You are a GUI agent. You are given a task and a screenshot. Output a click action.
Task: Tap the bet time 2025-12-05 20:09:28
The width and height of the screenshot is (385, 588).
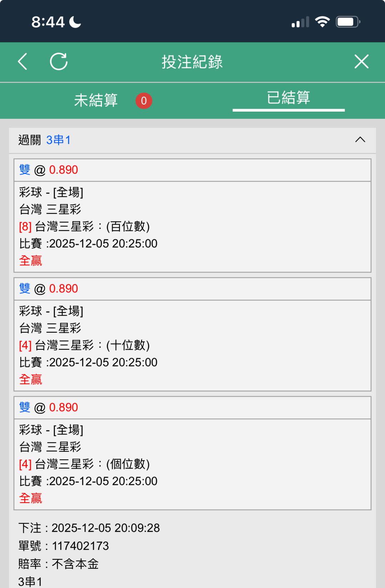tap(106, 528)
